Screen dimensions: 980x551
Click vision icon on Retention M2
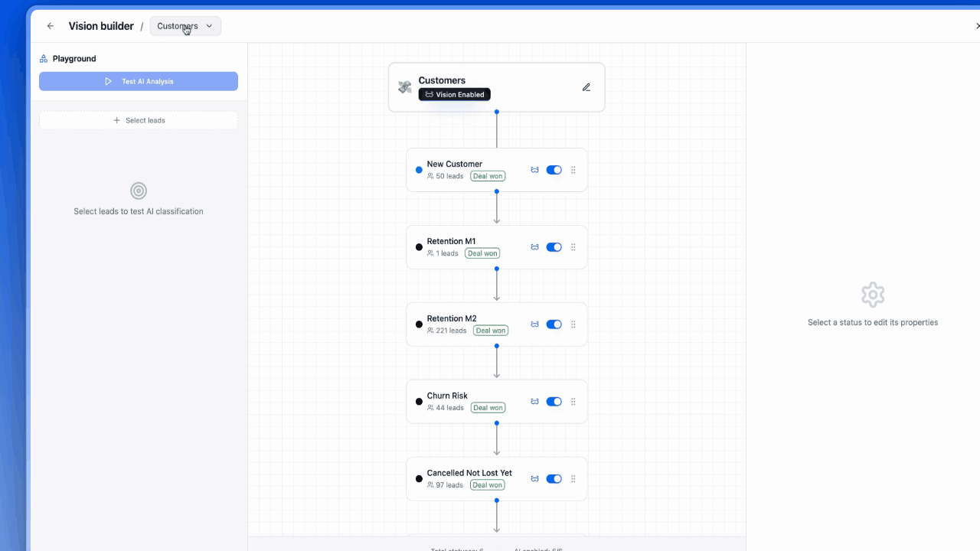[x=534, y=324]
